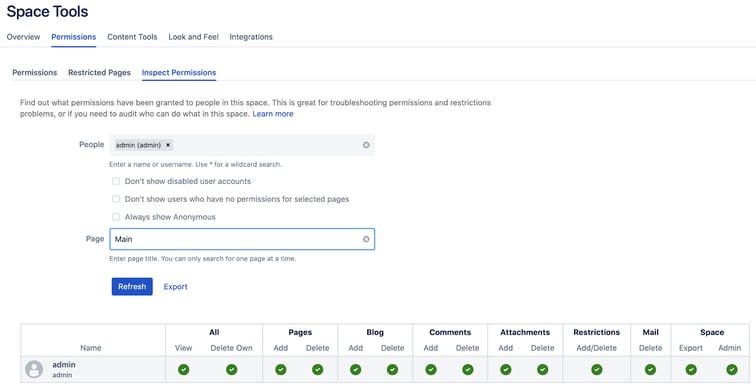The height and width of the screenshot is (388, 756).
Task: Click the Space Admin checkmark for admin
Action: pos(732,370)
